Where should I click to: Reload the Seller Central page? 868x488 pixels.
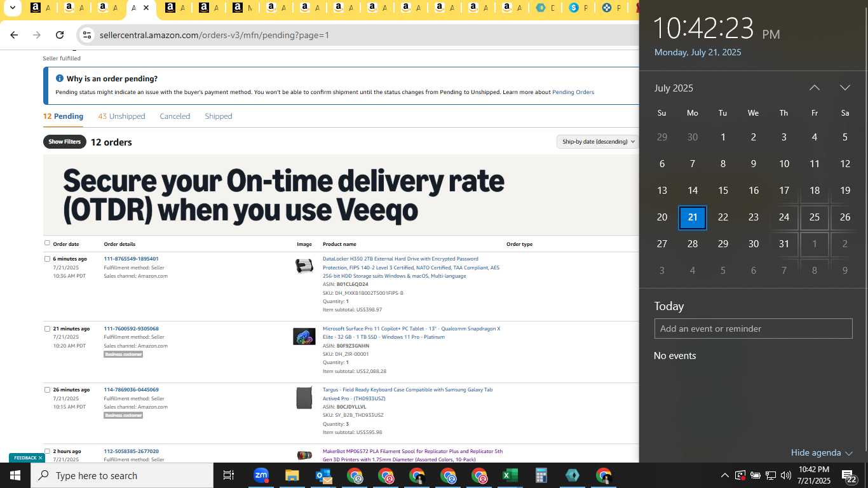[x=60, y=35]
